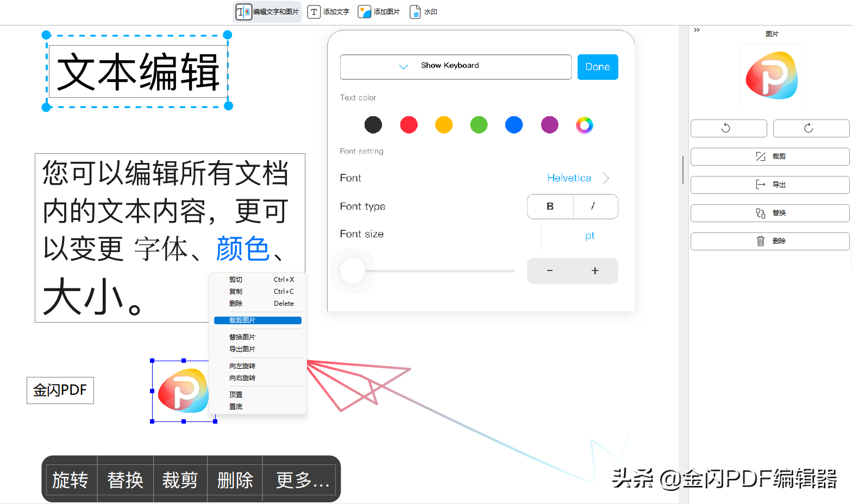Choose the yellow text color
The height and width of the screenshot is (504, 852).
[444, 125]
